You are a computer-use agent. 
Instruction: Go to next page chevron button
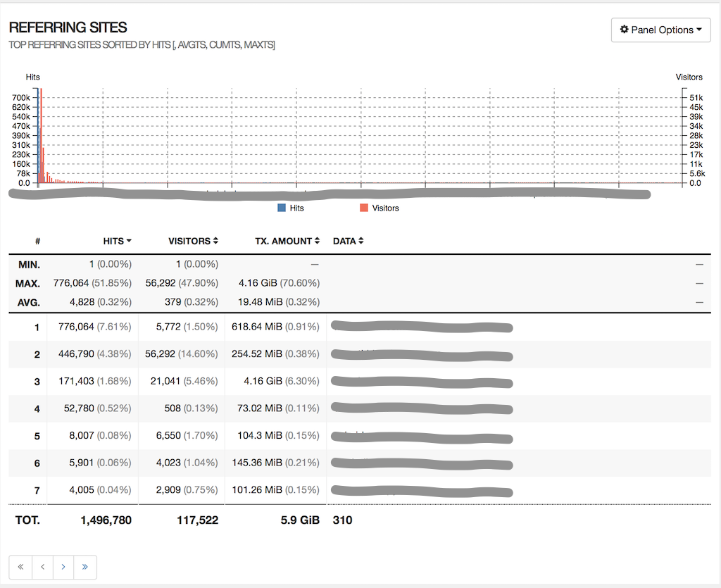[x=63, y=567]
